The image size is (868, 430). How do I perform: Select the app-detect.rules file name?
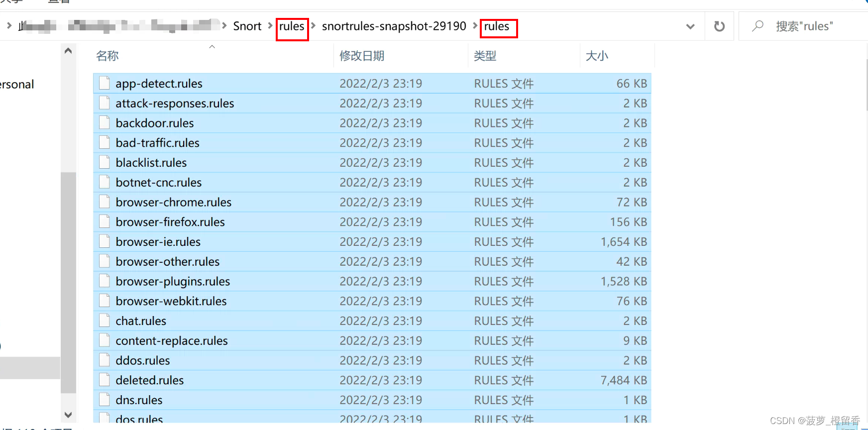coord(159,84)
